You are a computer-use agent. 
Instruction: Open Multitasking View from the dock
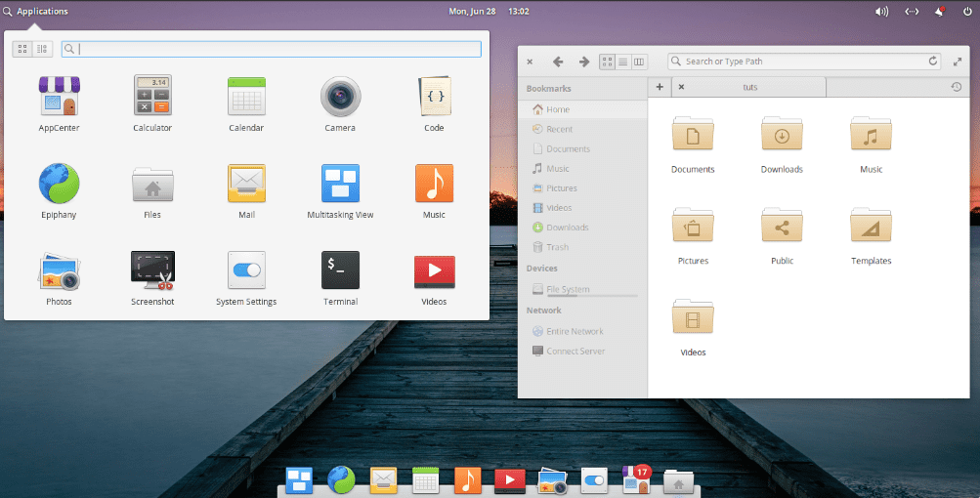coord(299,480)
